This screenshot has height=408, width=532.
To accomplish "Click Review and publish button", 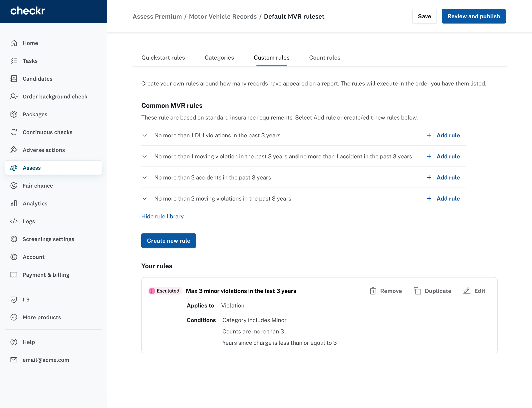I will pos(473,16).
